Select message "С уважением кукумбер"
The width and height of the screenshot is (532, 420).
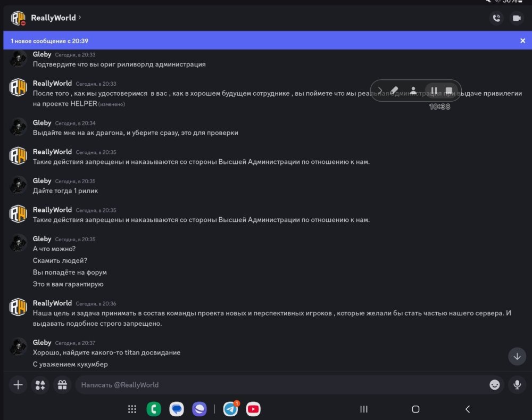(x=70, y=364)
